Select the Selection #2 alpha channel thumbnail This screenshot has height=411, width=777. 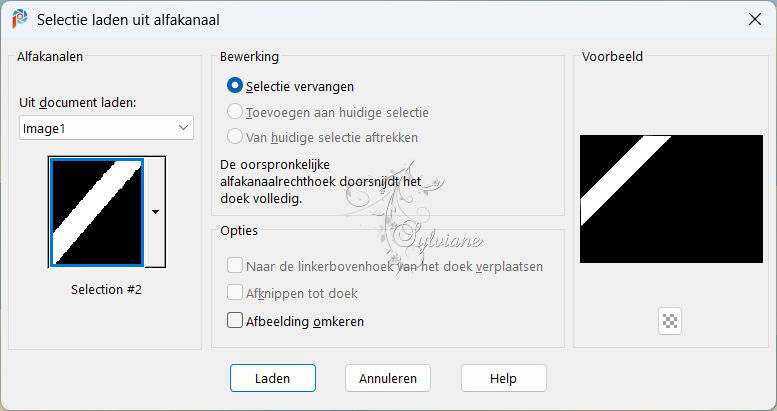coord(97,212)
